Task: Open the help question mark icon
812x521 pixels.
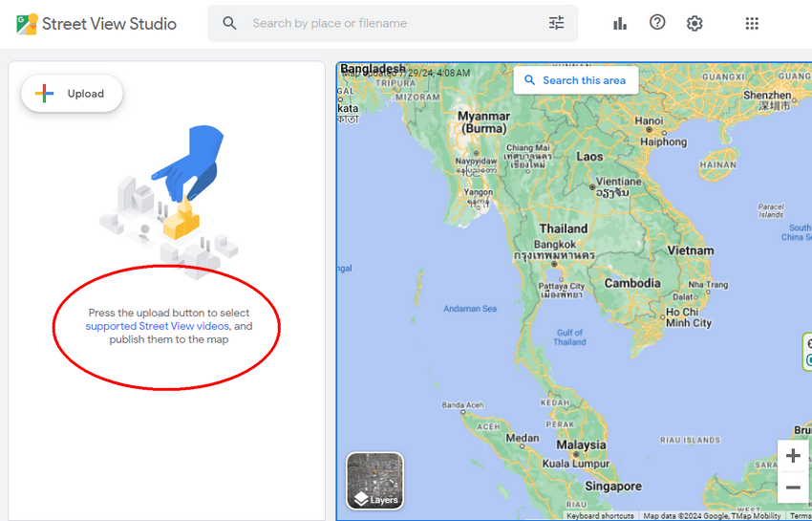Action: (x=657, y=22)
